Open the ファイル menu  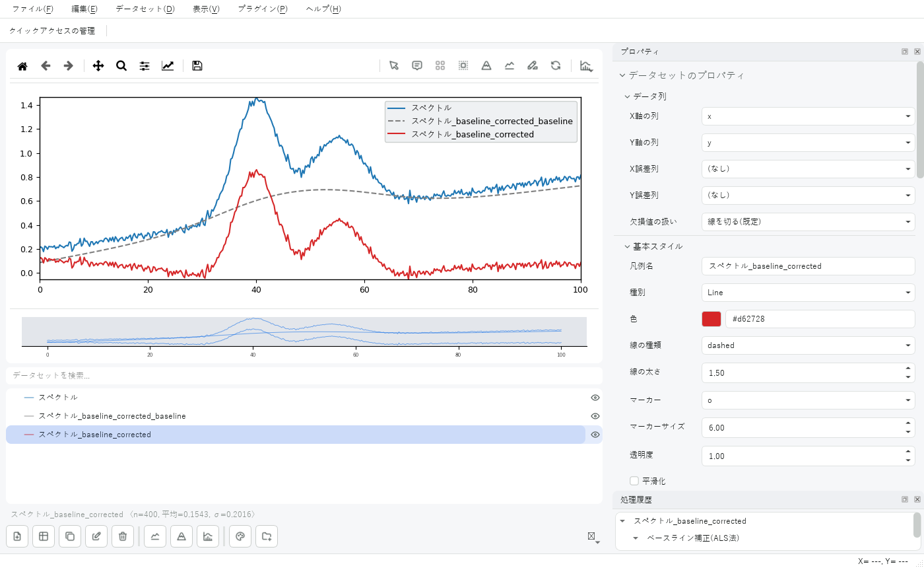(x=33, y=9)
